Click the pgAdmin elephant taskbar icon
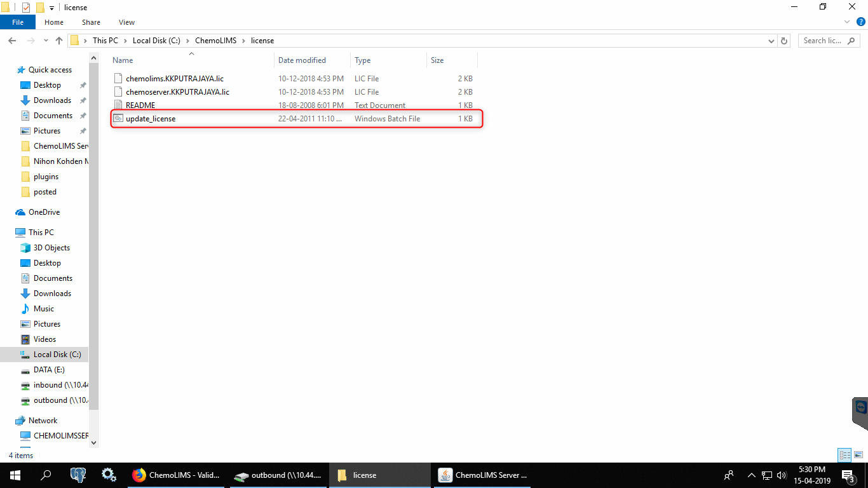The image size is (868, 488). (78, 475)
